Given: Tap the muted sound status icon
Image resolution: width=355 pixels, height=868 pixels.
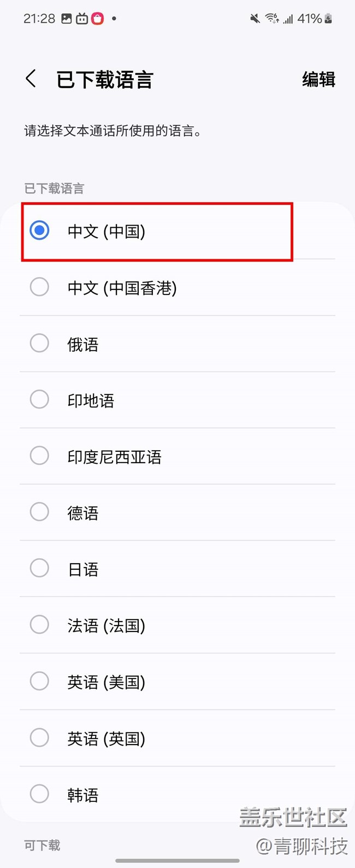Looking at the screenshot, I should tap(255, 19).
